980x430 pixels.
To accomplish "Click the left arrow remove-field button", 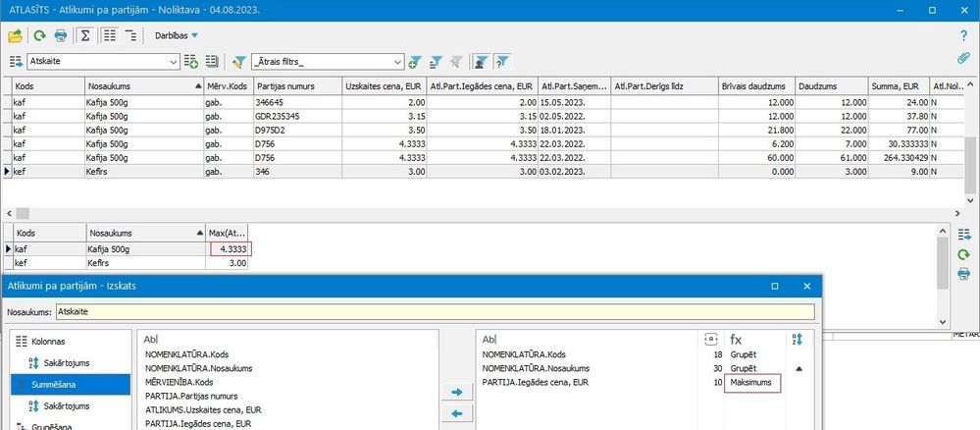I will click(455, 413).
